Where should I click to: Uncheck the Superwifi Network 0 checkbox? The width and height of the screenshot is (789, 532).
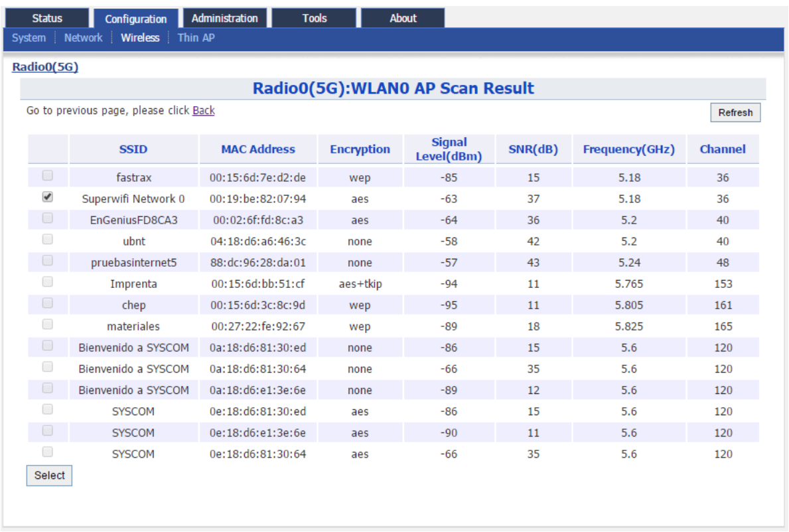coord(47,196)
